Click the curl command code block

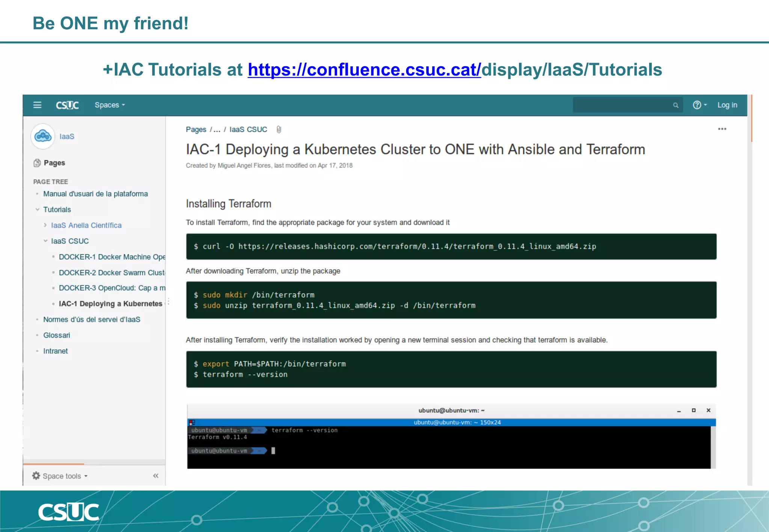coord(451,246)
